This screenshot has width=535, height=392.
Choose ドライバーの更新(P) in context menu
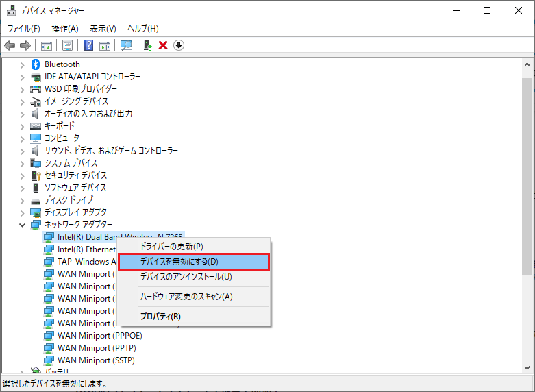[171, 246]
